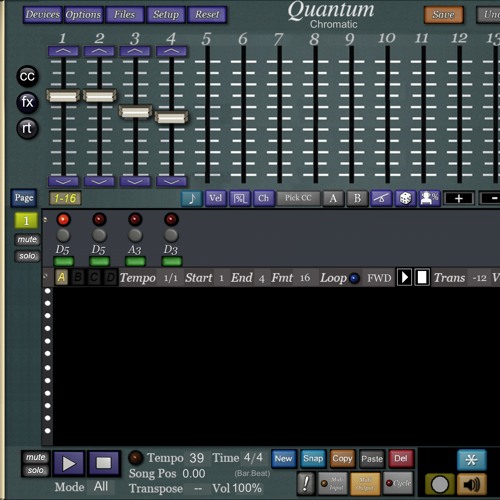Screen dimensions: 500x500
Task: Toggle the red LED above first D5 track
Action: click(63, 220)
